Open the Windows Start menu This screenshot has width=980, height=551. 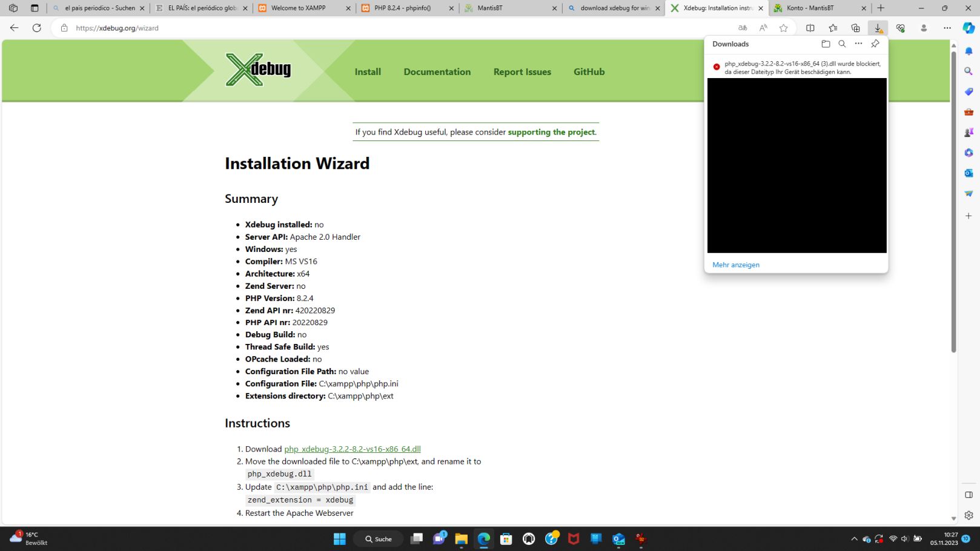point(340,539)
